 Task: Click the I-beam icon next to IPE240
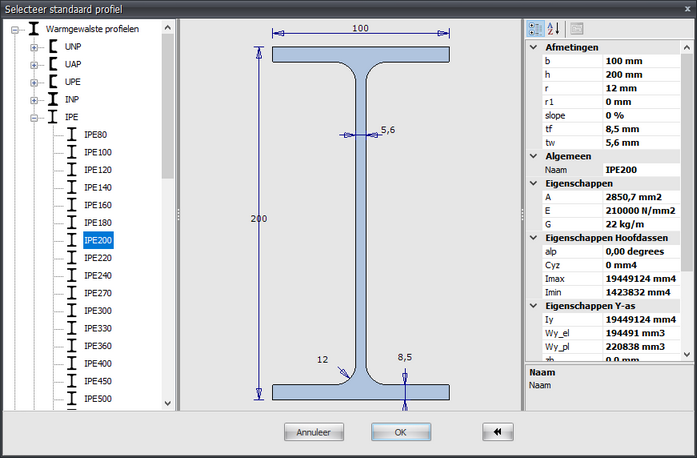coord(72,275)
